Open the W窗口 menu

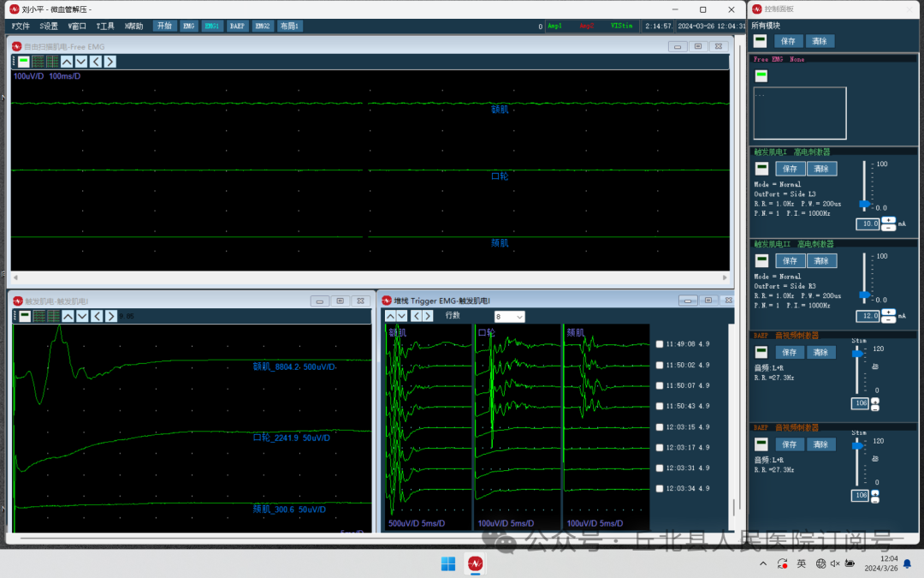[77, 26]
